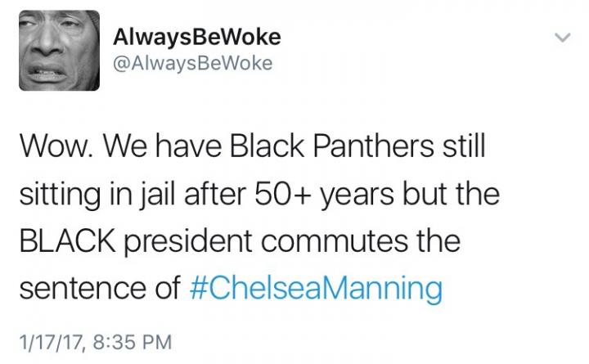Click the gray @AlwaysBeWoke username
The width and height of the screenshot is (589, 364).
(193, 64)
